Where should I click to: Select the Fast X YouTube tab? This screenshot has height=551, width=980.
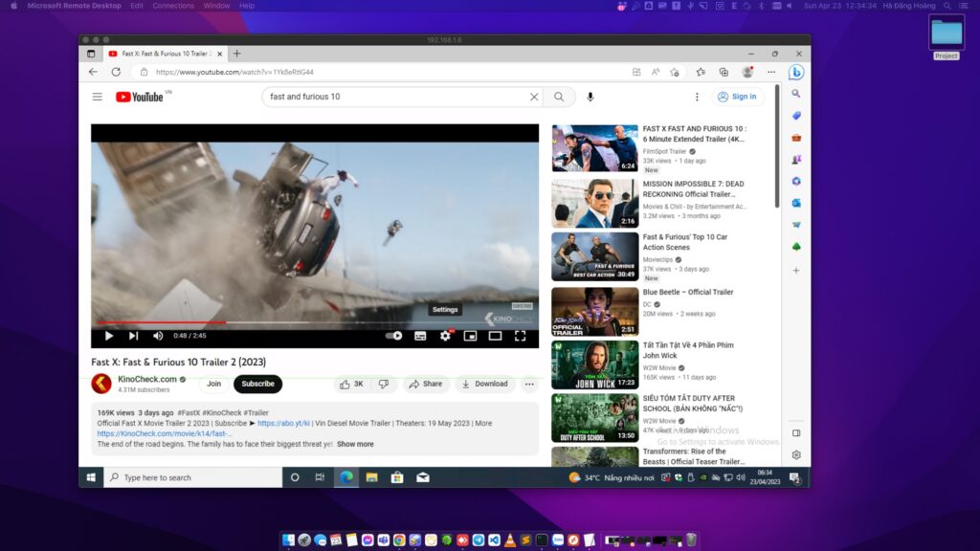click(x=166, y=54)
